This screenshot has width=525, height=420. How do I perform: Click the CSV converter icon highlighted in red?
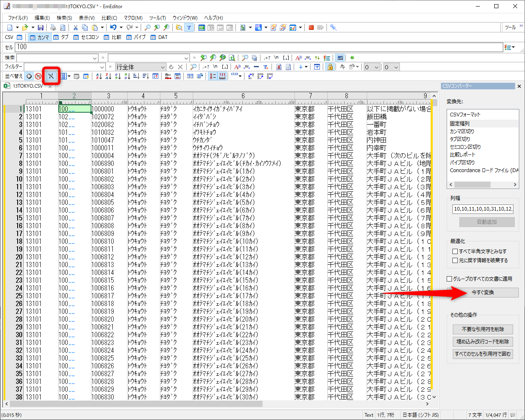(51, 76)
